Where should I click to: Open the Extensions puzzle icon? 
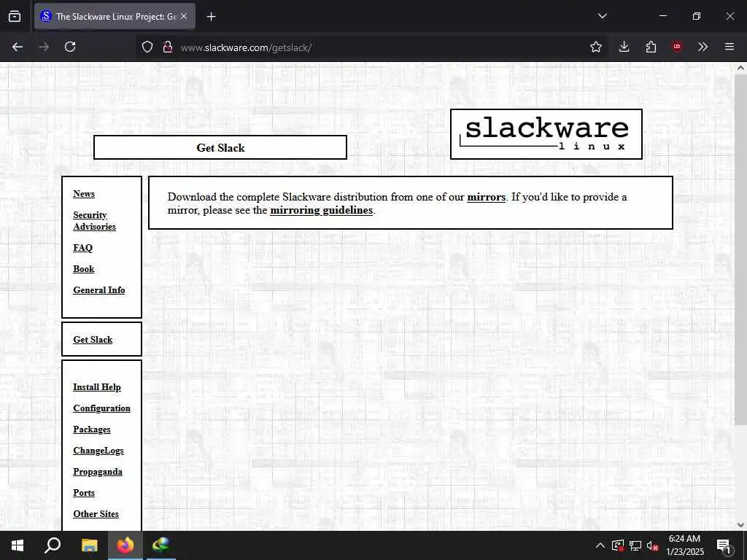tap(651, 47)
